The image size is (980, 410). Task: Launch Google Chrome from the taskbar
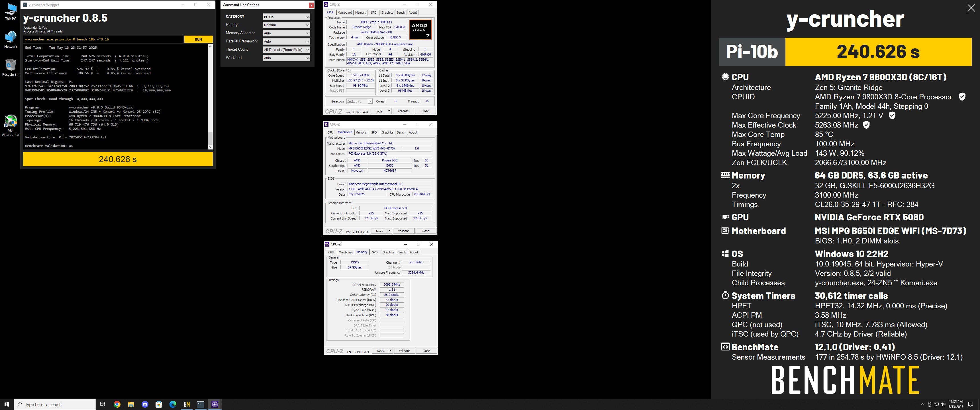tap(117, 404)
